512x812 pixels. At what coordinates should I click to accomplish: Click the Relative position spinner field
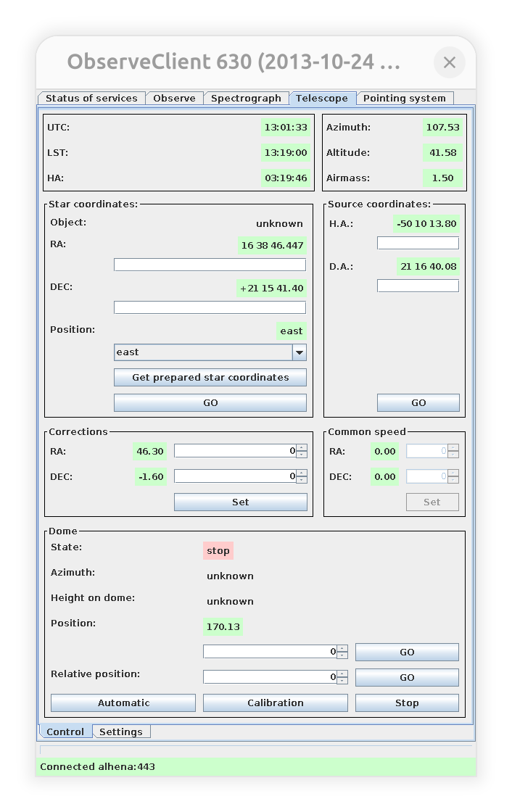coord(270,677)
